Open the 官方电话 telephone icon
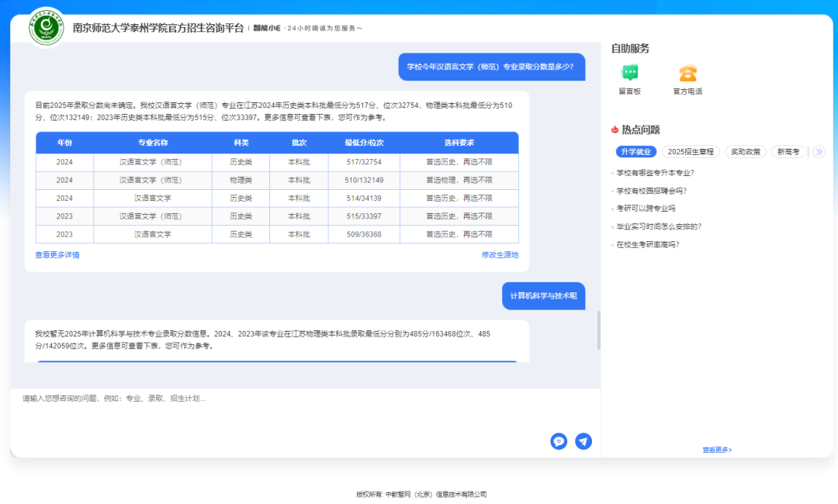The width and height of the screenshot is (838, 504). point(687,74)
